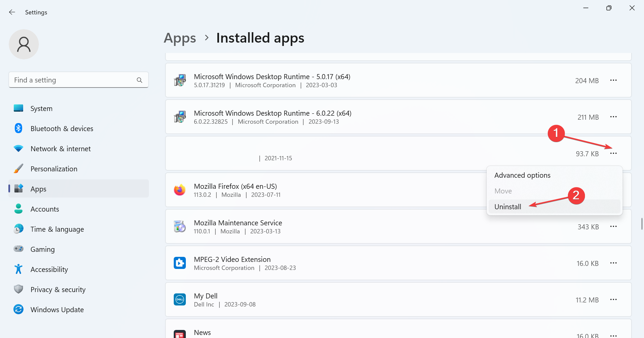Open options for My Dell app

(613, 300)
